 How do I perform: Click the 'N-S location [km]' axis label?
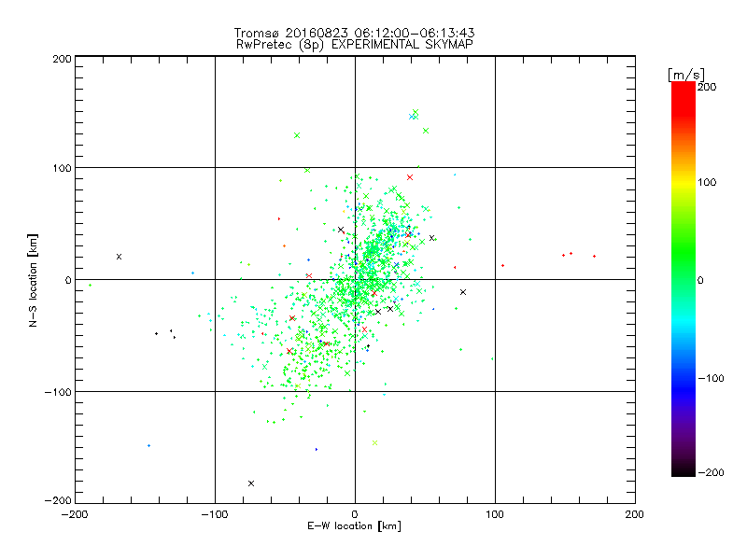33,280
